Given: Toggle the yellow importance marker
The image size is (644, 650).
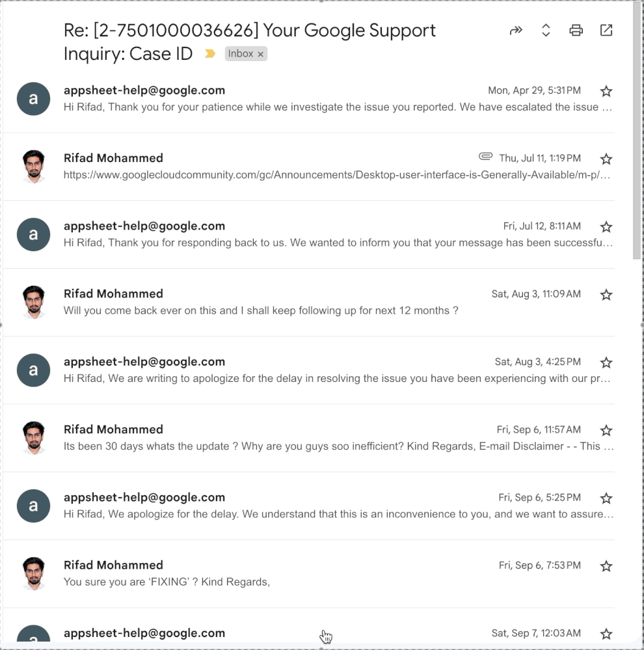Looking at the screenshot, I should (x=210, y=53).
